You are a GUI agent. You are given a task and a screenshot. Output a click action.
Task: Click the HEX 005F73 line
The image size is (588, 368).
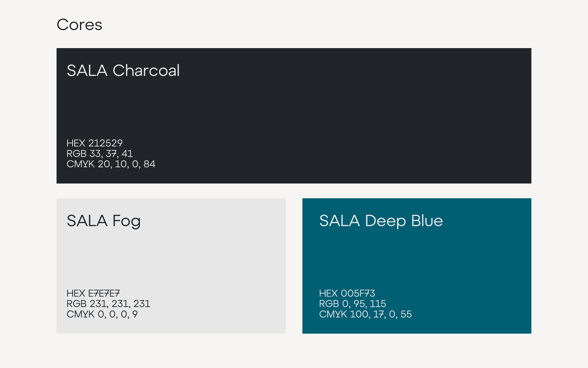[x=347, y=293]
